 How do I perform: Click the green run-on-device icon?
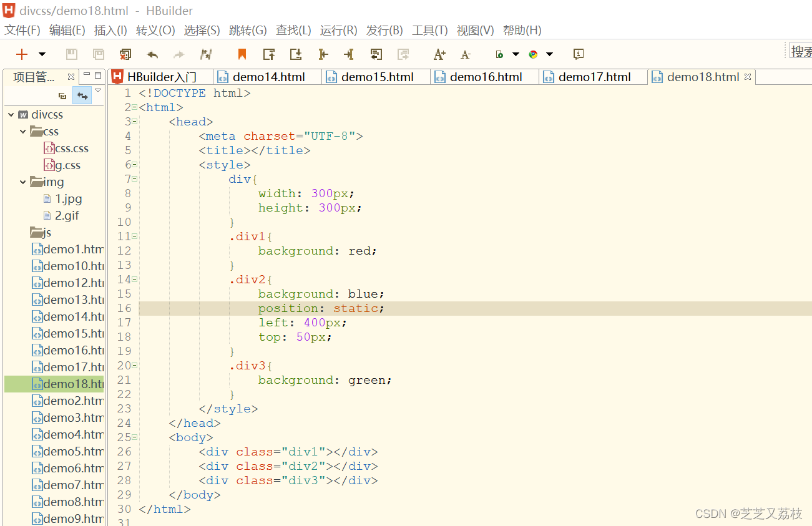tap(499, 54)
